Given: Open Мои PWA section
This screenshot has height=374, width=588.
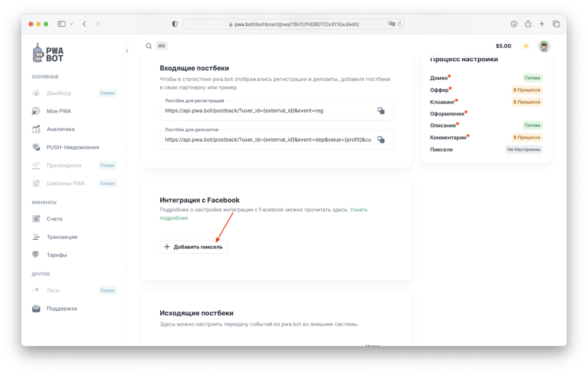Looking at the screenshot, I should click(59, 111).
